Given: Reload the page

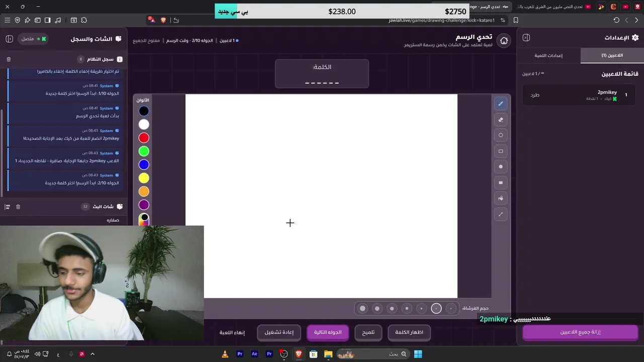Looking at the screenshot, I should (x=616, y=20).
